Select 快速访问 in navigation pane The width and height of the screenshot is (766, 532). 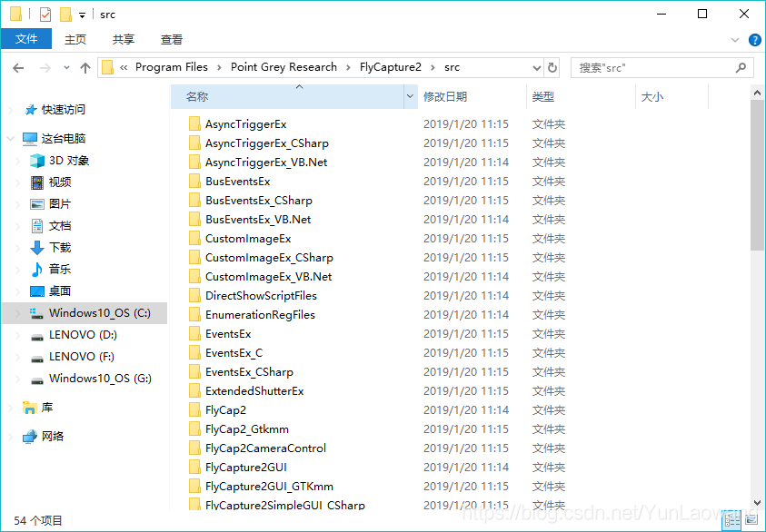(x=63, y=110)
